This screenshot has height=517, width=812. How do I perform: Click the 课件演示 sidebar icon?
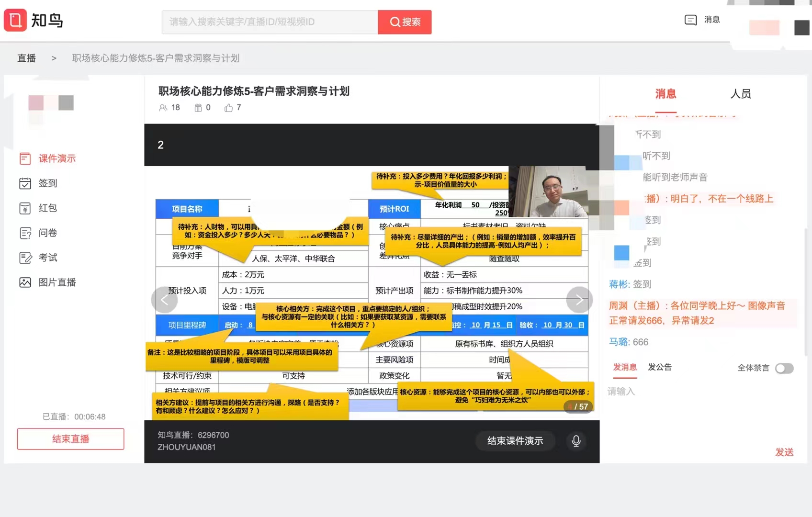click(x=25, y=158)
